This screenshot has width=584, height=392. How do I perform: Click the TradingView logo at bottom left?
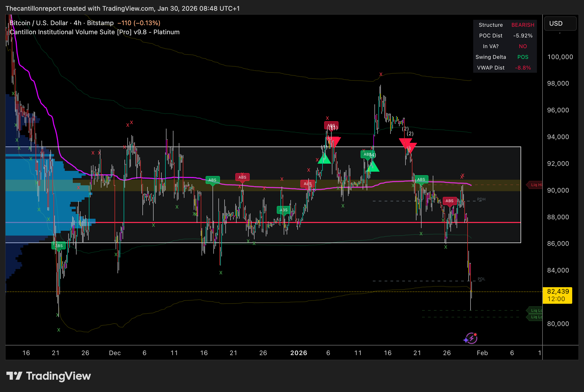click(x=49, y=376)
